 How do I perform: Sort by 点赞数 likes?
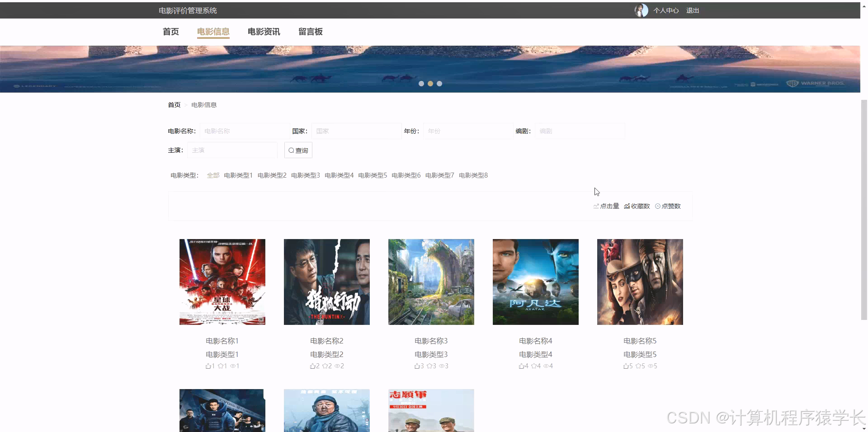(668, 206)
